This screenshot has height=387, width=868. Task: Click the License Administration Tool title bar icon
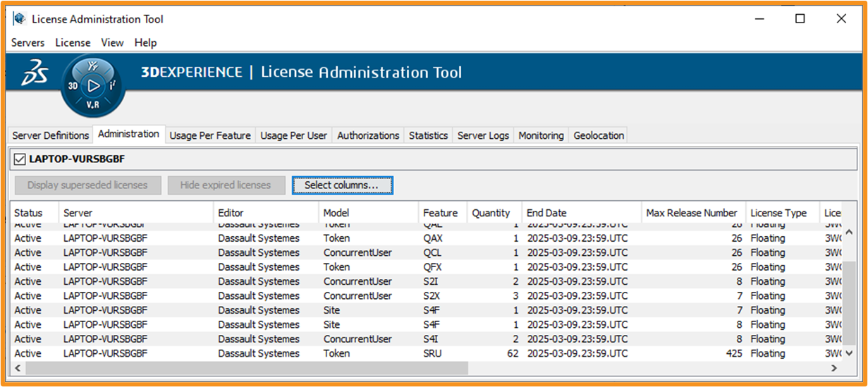tap(20, 19)
